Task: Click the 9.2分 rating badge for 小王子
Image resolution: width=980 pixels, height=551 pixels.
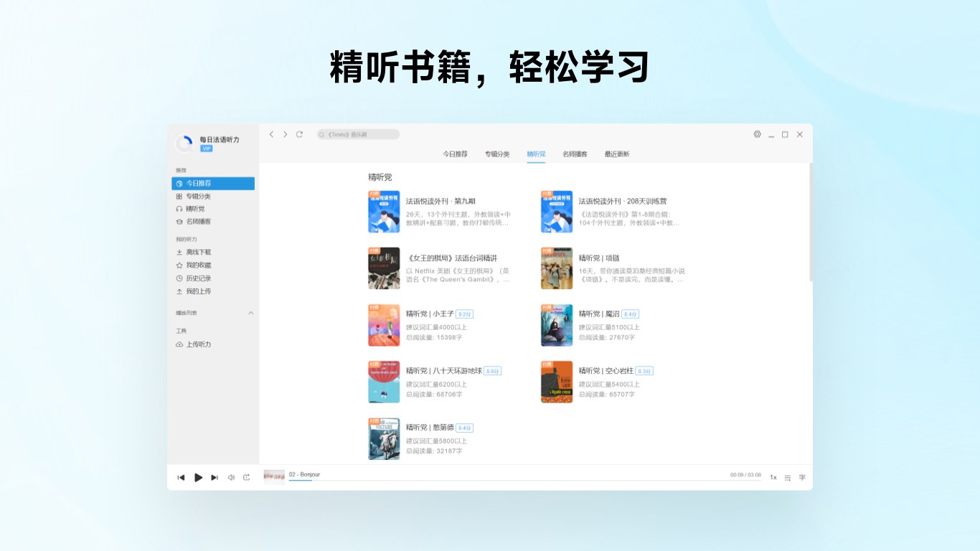Action: point(465,314)
